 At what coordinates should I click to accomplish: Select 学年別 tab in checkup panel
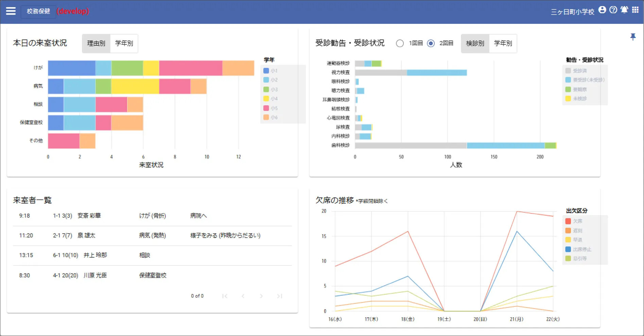coord(503,43)
